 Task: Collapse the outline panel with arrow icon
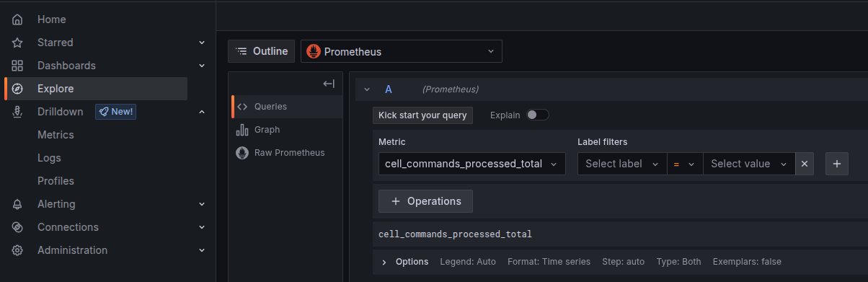click(x=329, y=84)
